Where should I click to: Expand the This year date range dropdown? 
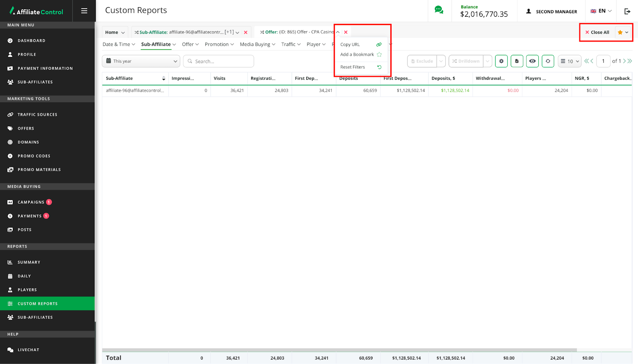tap(142, 61)
